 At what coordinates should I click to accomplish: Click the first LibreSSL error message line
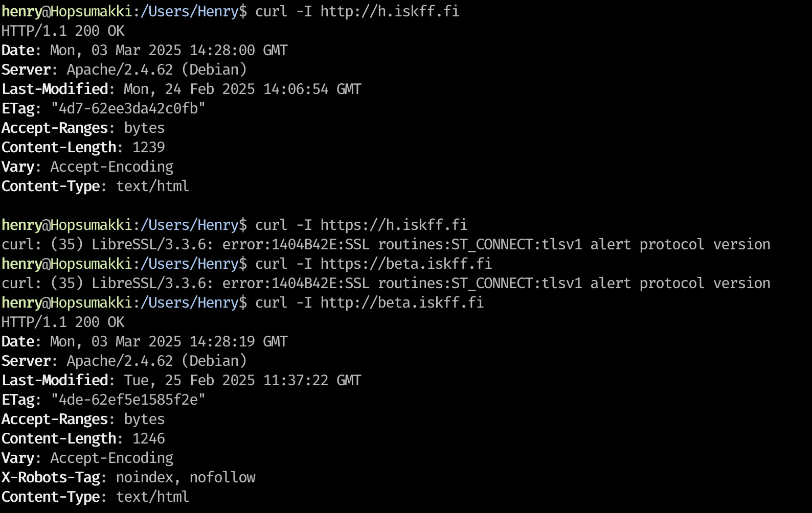386,244
